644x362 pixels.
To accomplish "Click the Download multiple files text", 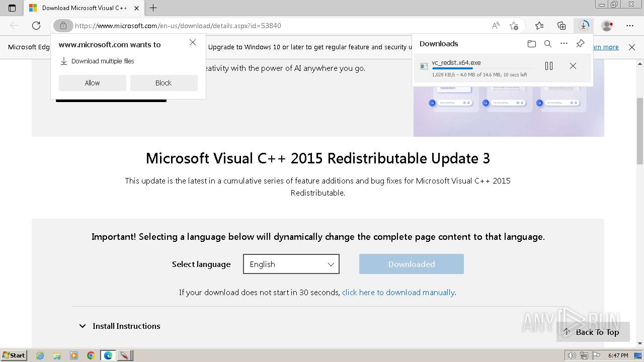I will tap(103, 61).
